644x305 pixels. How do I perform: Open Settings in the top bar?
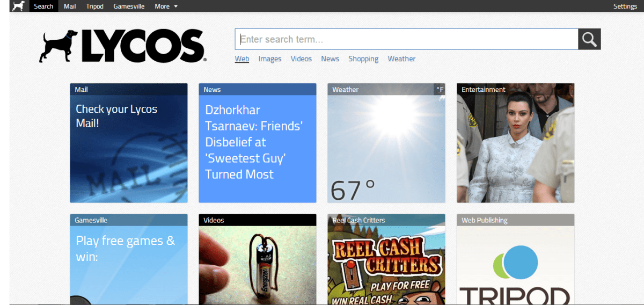click(x=625, y=6)
